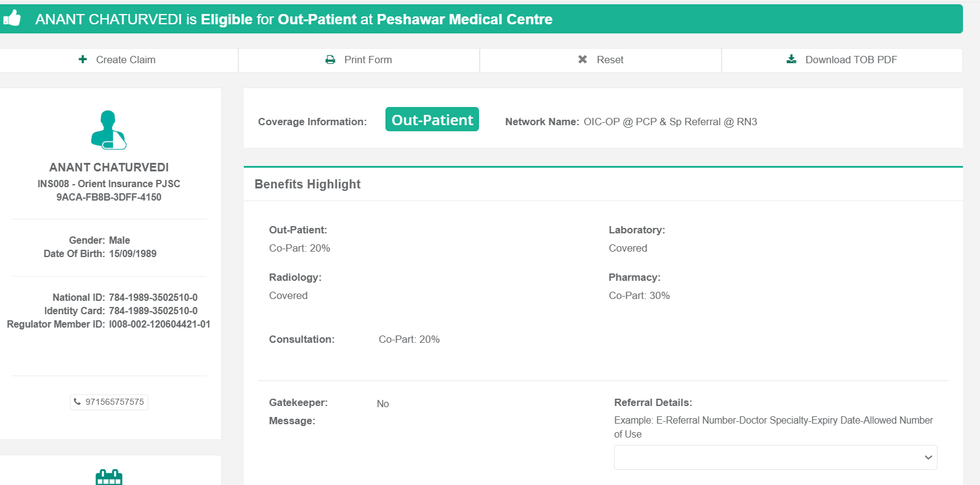This screenshot has width=980, height=485.
Task: Click the download icon for TOB PDF
Action: pyautogui.click(x=791, y=59)
